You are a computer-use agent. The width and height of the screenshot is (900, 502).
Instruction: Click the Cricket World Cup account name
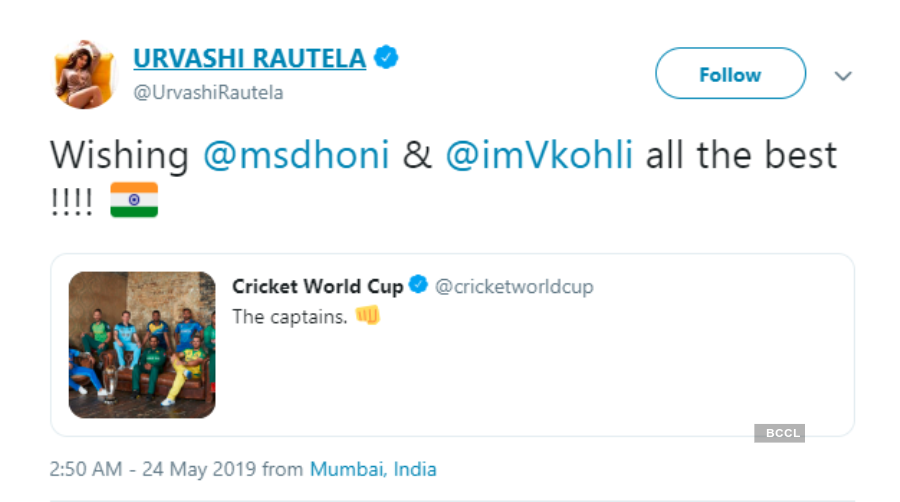pos(317,287)
